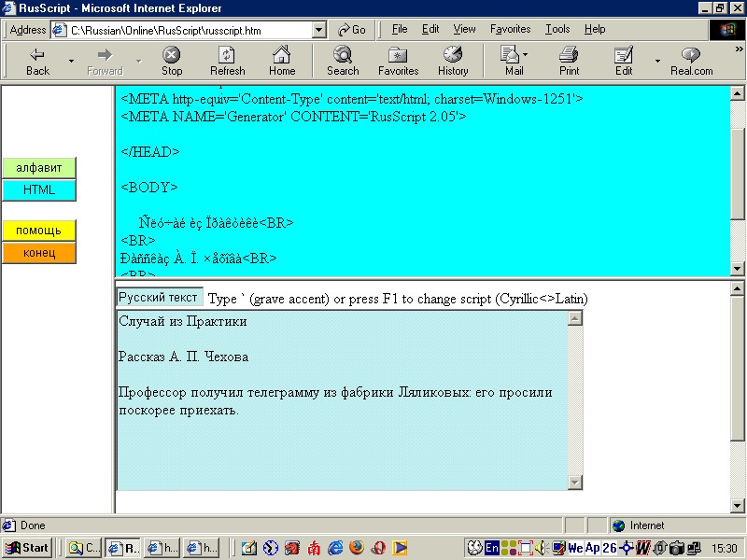Click the Windows logo throbber icon
The image size is (747, 560).
pos(727,31)
